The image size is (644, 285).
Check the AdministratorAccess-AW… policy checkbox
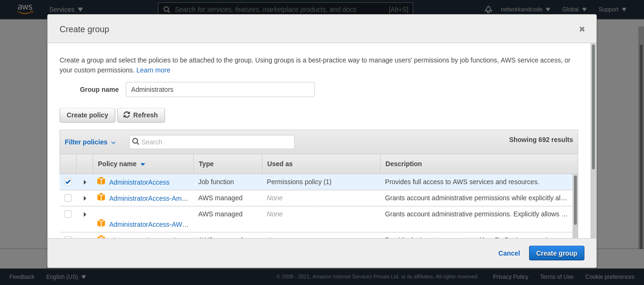68,214
